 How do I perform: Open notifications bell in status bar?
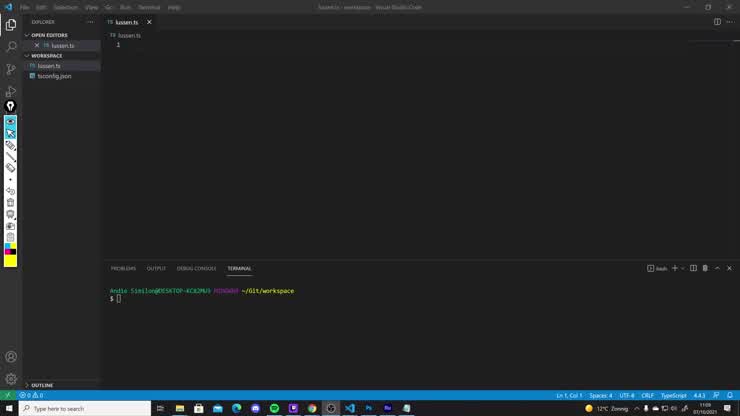tap(730, 395)
